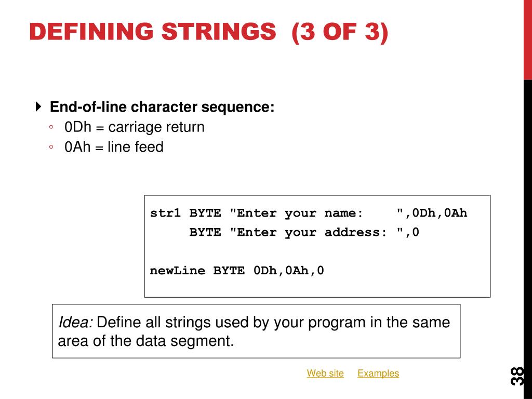
Task: Select the page number 38
Action: [x=517, y=376]
